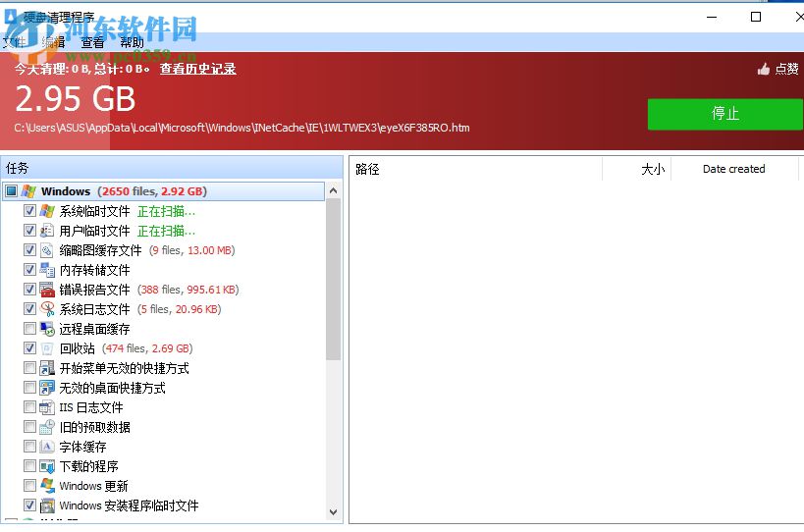Click the thumbs-up 点赞 icon

point(764,69)
